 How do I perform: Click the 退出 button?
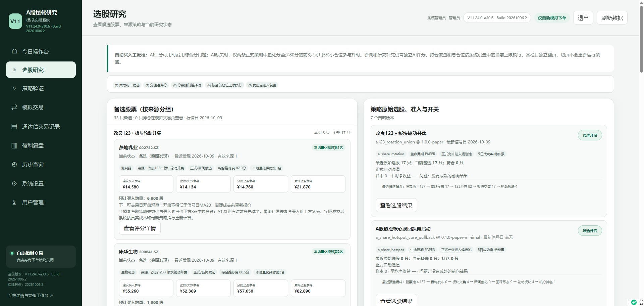[x=583, y=18]
